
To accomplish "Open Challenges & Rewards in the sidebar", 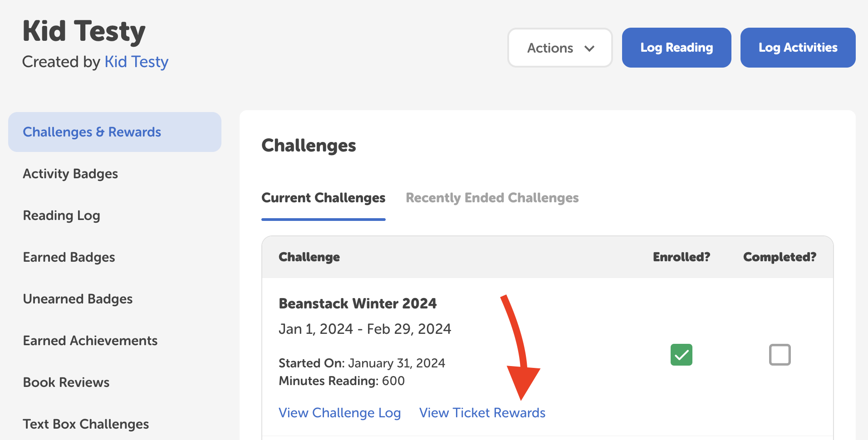I will [x=92, y=132].
